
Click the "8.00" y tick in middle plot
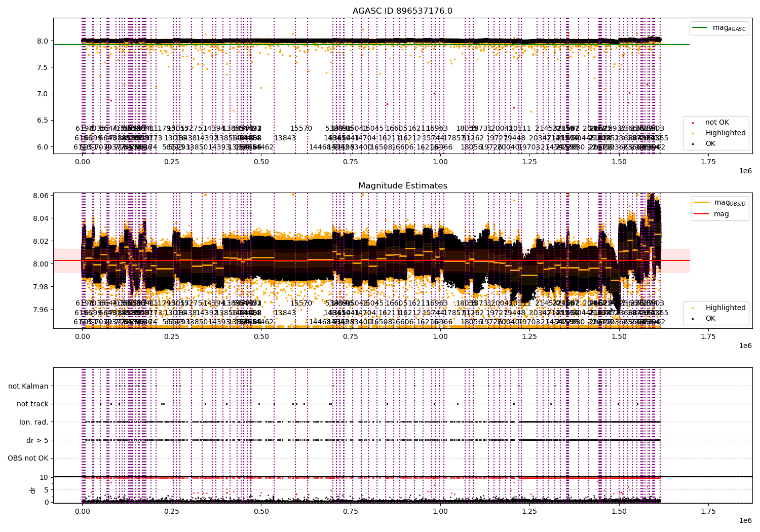[41, 264]
